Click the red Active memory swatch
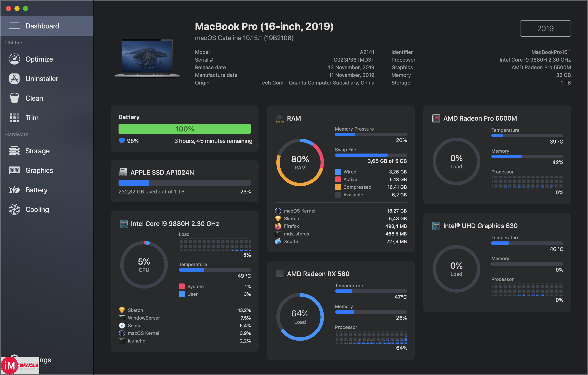The image size is (588, 375). coord(338,179)
